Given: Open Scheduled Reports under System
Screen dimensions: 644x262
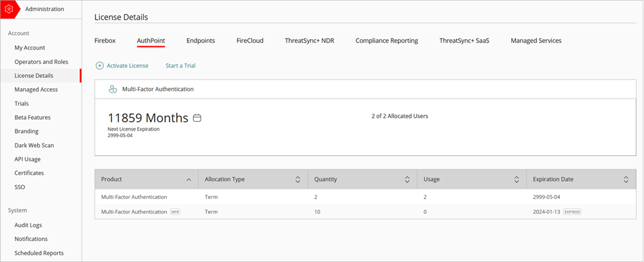Looking at the screenshot, I should [39, 253].
